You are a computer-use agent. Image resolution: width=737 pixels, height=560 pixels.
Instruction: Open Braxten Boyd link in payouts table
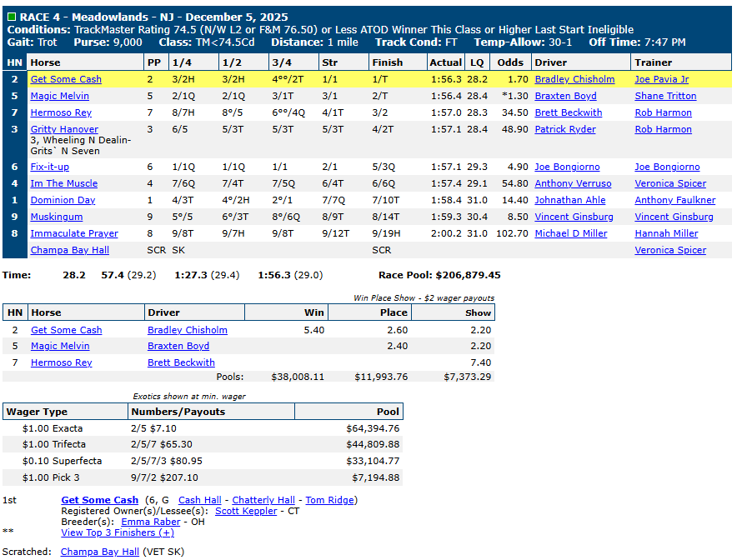click(178, 346)
